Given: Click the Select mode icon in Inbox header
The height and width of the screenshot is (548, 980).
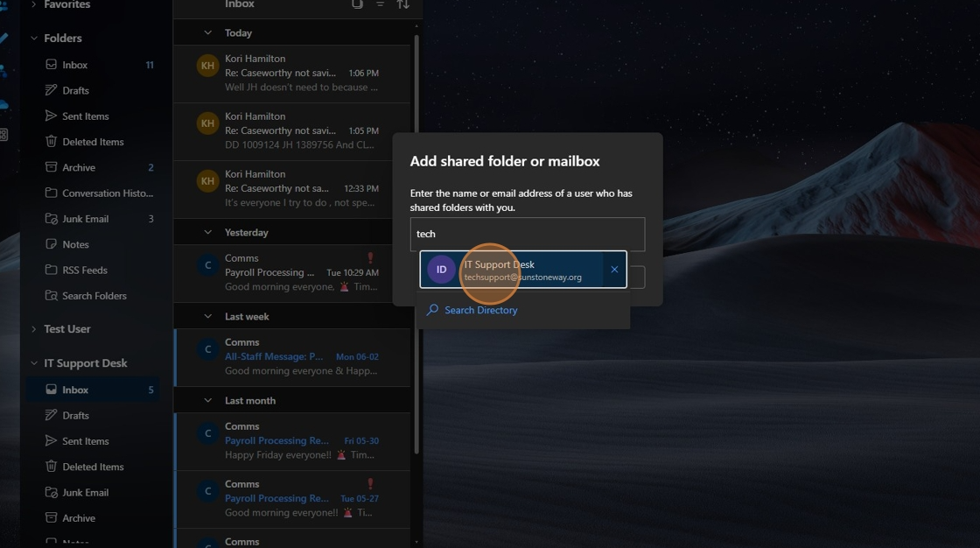Looking at the screenshot, I should click(358, 4).
